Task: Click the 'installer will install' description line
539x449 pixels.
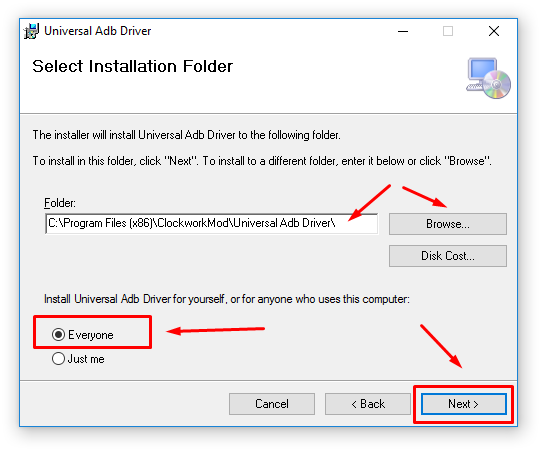Action: [x=187, y=135]
